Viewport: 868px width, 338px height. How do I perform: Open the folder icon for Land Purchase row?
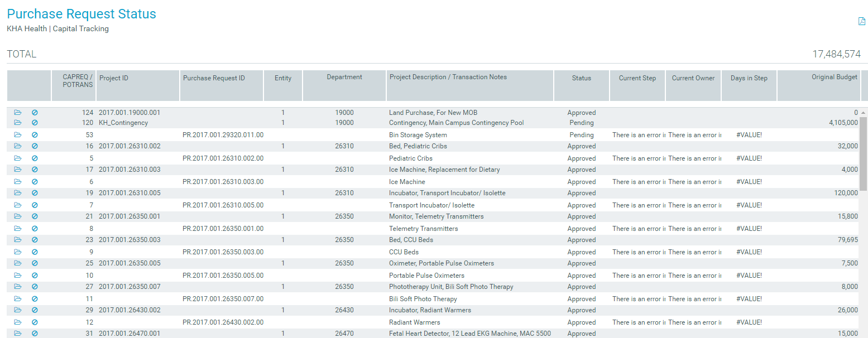click(18, 113)
